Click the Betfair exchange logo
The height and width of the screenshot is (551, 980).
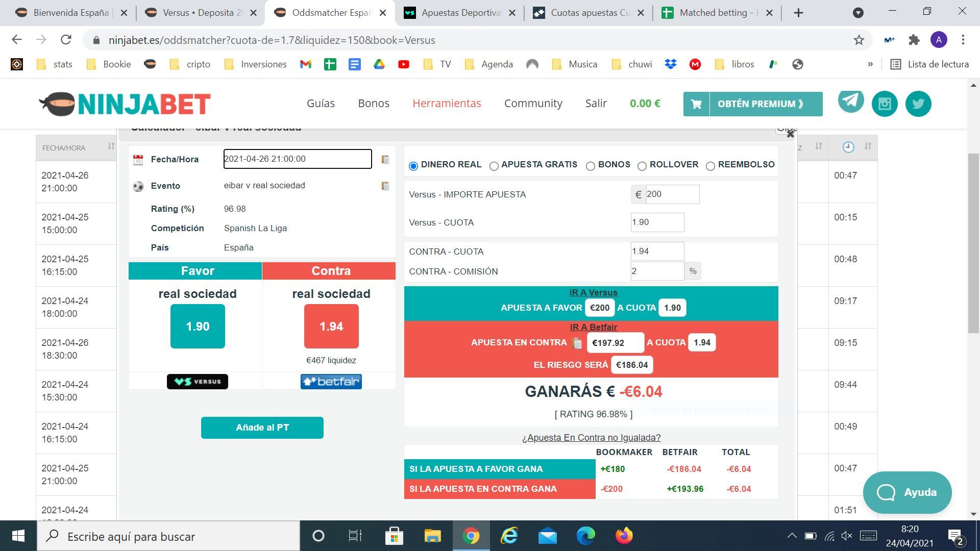click(x=331, y=382)
